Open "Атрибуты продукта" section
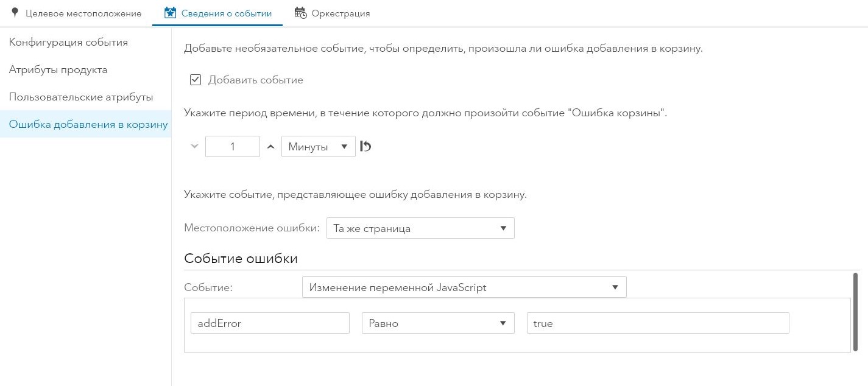Viewport: 868px width, 386px height. coord(58,69)
